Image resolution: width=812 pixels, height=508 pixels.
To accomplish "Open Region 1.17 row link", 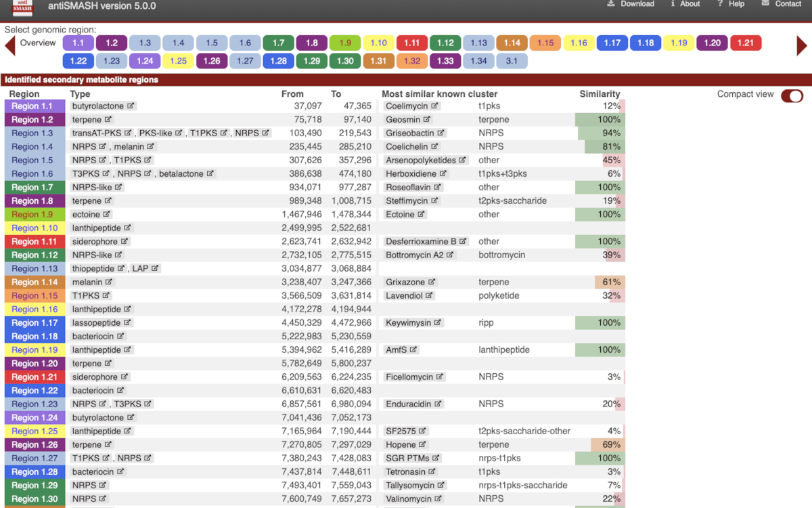I will (35, 323).
